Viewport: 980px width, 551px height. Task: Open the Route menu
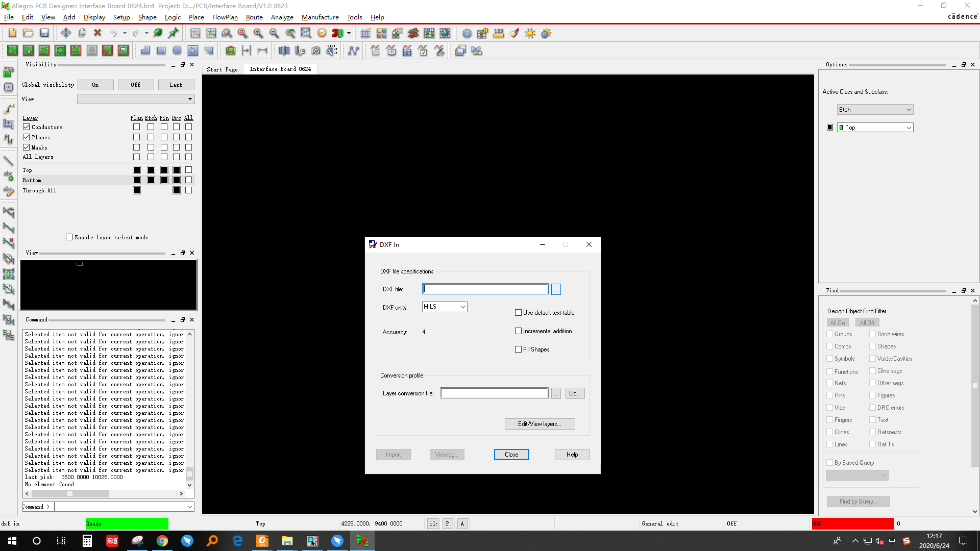[254, 17]
